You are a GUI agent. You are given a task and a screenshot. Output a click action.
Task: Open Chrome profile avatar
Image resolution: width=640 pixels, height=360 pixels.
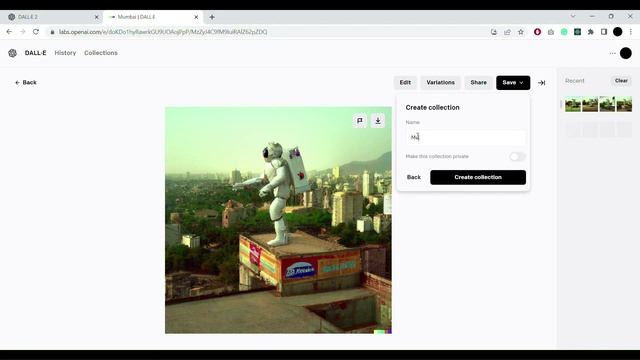(x=618, y=32)
